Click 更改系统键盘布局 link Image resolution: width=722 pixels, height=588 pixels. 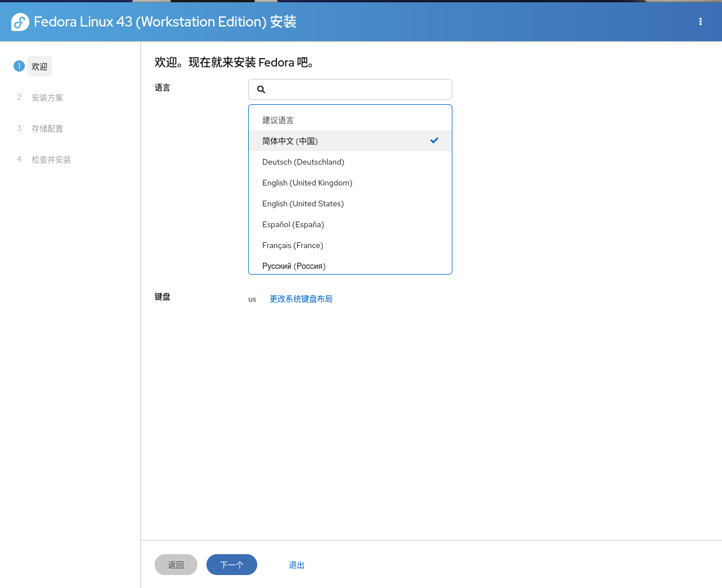click(301, 299)
